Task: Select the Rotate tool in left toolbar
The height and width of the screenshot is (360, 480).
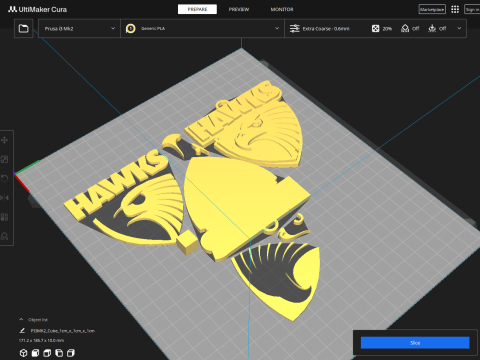Action: tap(5, 178)
